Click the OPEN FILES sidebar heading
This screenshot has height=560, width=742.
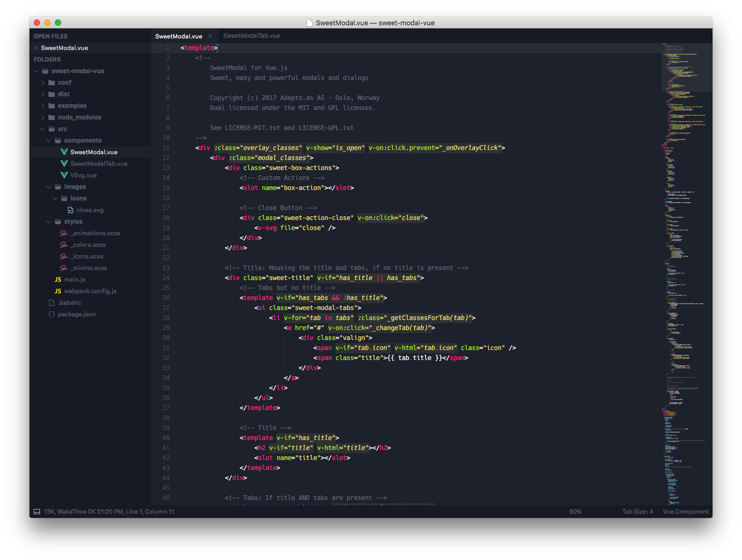(51, 36)
